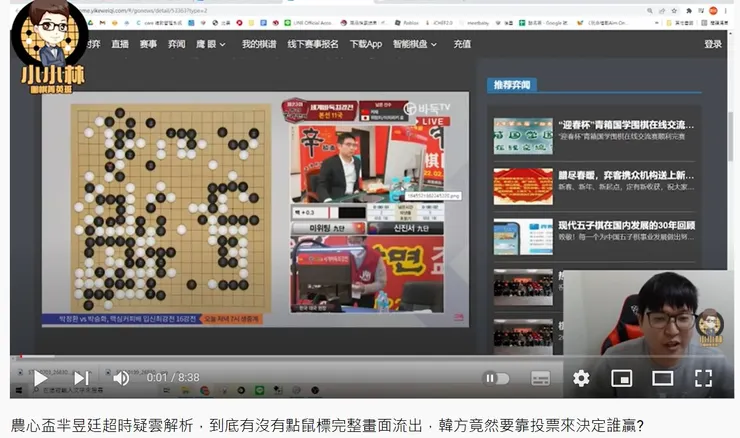Open the 迎春杯 news thumbnail
The width and height of the screenshot is (740, 438).
point(523,136)
